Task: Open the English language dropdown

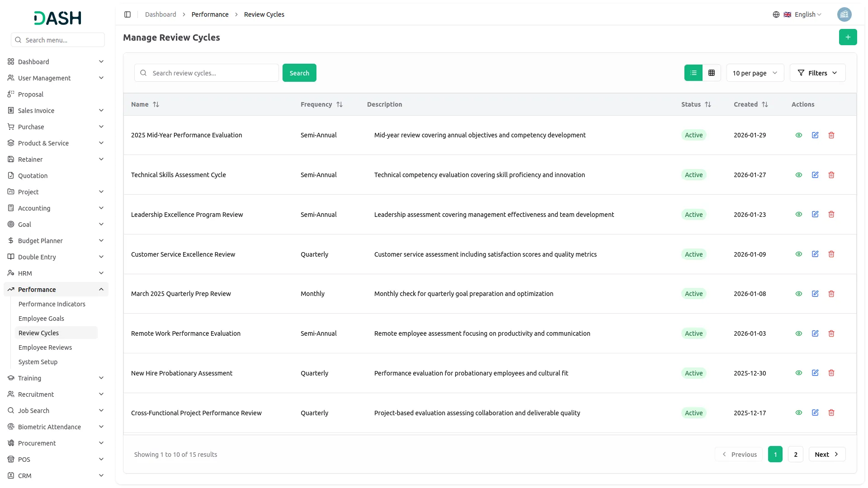Action: tap(804, 14)
